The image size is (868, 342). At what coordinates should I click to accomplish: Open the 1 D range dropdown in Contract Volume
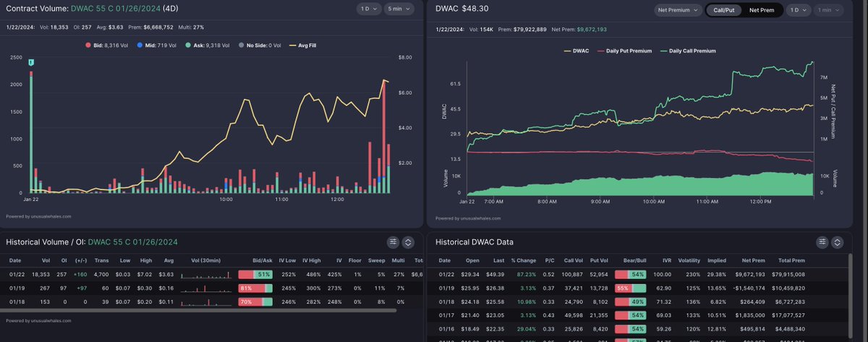(368, 9)
